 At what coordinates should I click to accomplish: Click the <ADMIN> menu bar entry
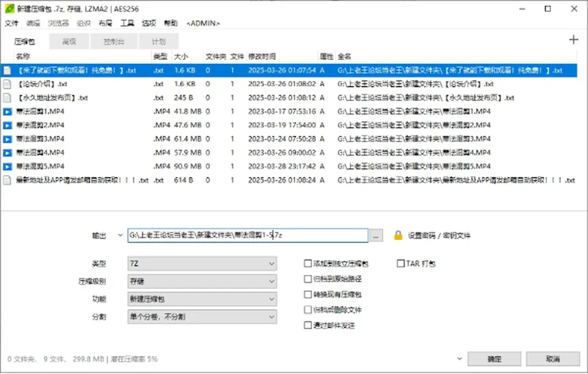point(203,23)
